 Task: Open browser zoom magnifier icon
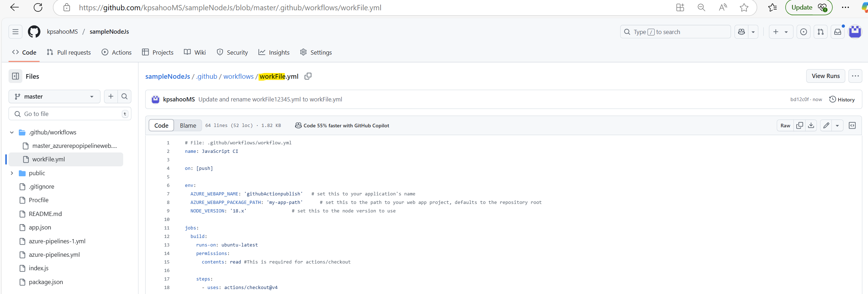[702, 7]
